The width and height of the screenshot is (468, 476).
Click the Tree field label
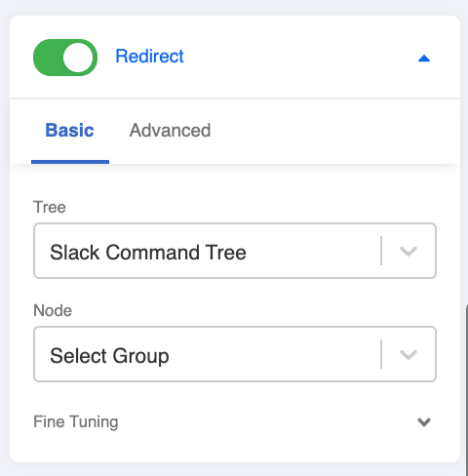coord(50,207)
